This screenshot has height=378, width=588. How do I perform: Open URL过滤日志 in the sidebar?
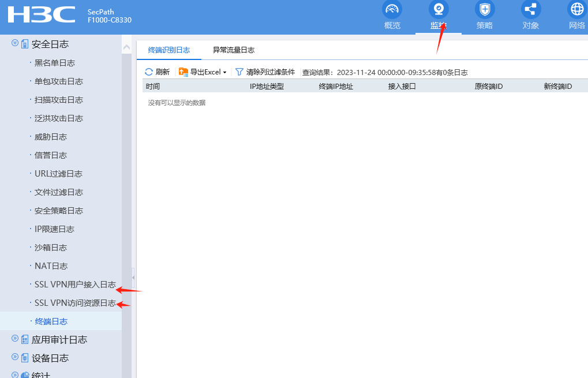coord(58,174)
